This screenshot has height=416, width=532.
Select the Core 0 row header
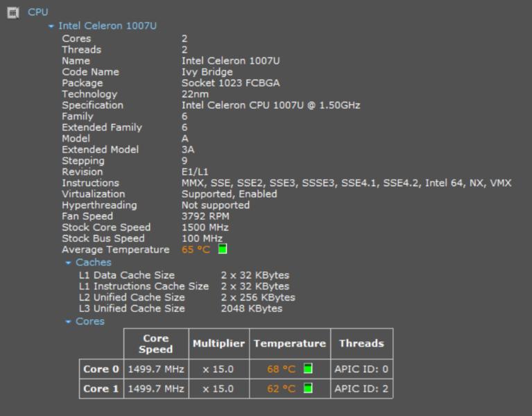tap(101, 369)
